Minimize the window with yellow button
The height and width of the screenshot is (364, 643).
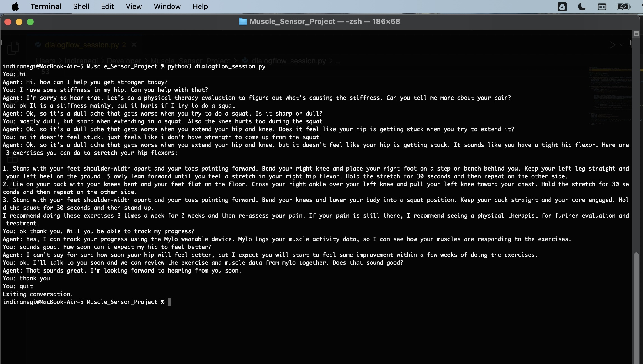(x=19, y=22)
